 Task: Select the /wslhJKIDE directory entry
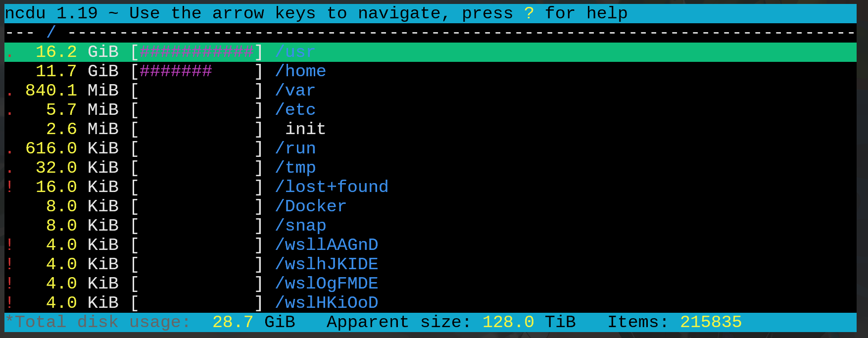[327, 264]
